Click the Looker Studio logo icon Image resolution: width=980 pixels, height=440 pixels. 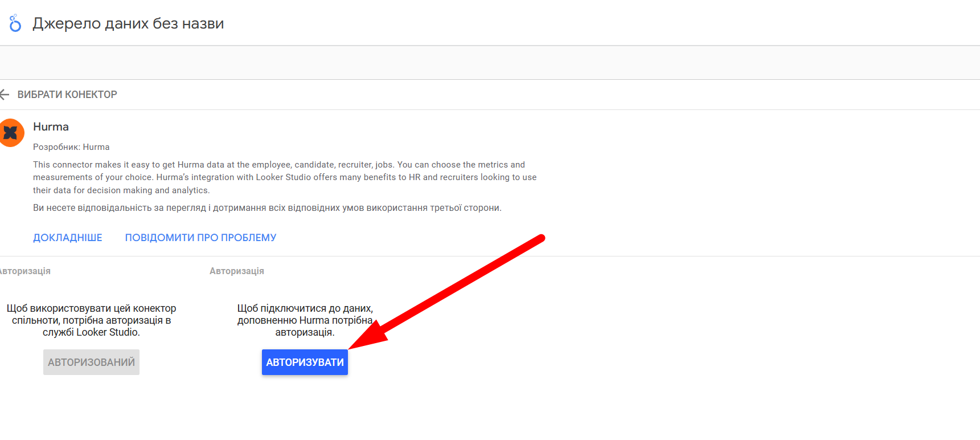tap(15, 23)
